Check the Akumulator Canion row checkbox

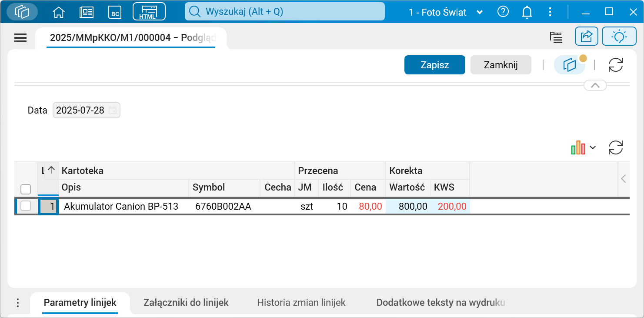coord(25,206)
